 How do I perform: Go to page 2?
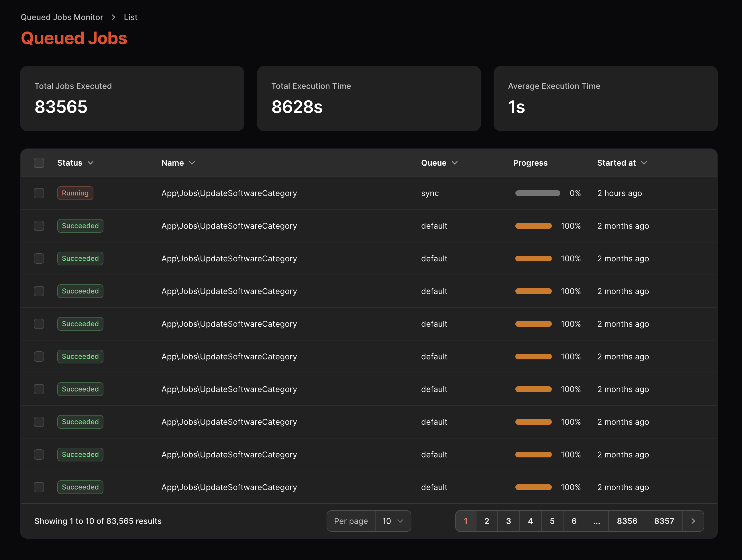[487, 521]
